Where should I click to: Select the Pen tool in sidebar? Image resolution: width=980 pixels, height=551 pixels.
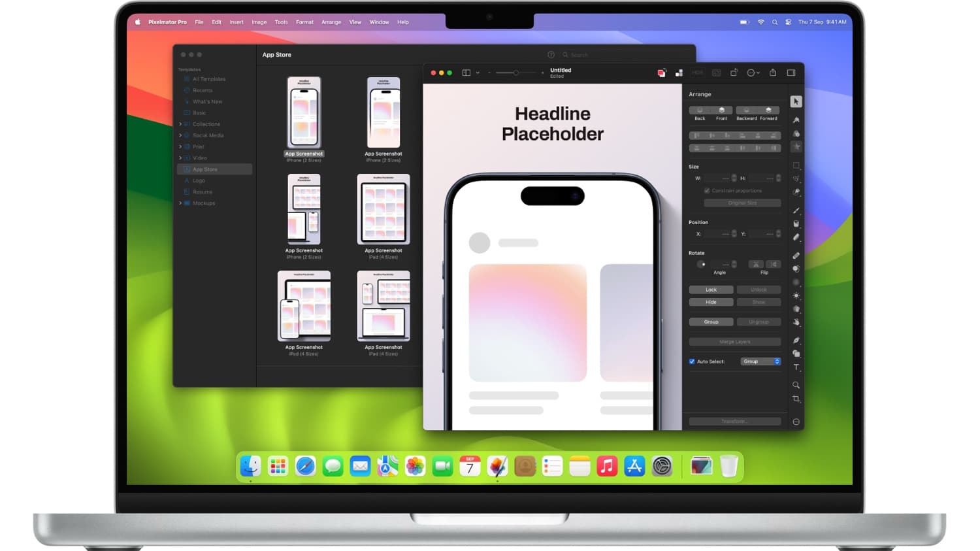point(796,341)
